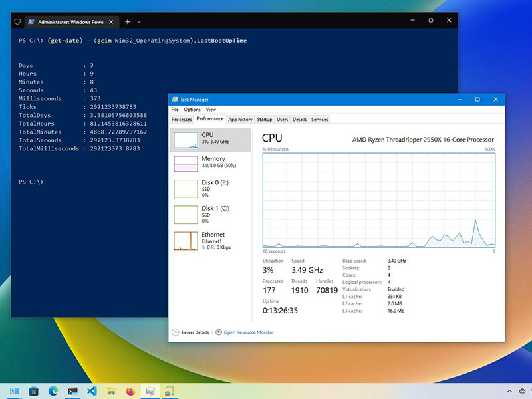
Task: Click the L3 cache value 16.0 MB
Action: tap(396, 311)
